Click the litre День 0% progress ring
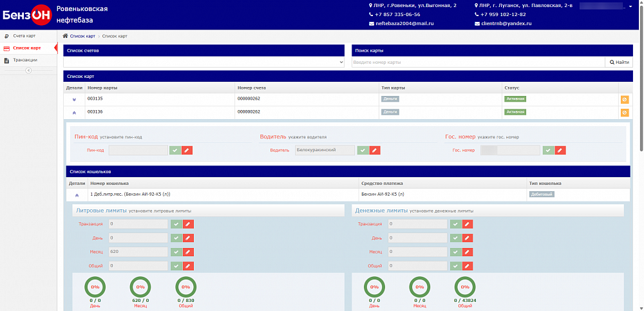Viewport: 644px width, 311px height. click(95, 287)
